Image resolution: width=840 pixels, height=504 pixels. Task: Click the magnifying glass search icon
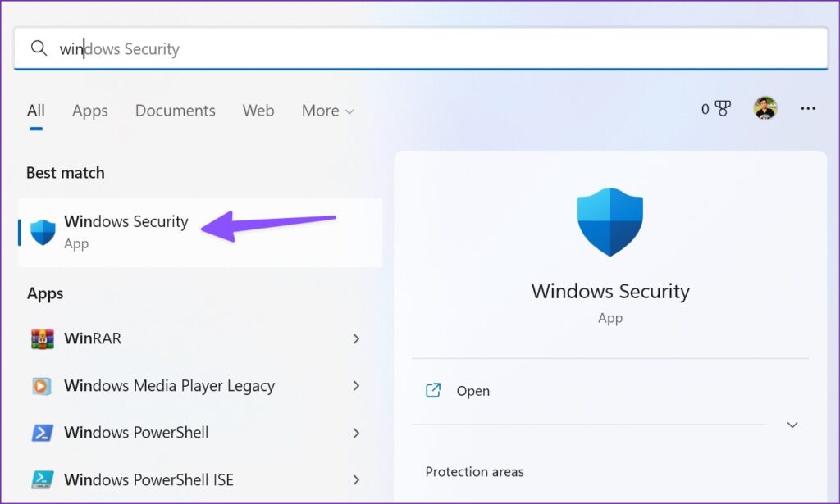(39, 48)
